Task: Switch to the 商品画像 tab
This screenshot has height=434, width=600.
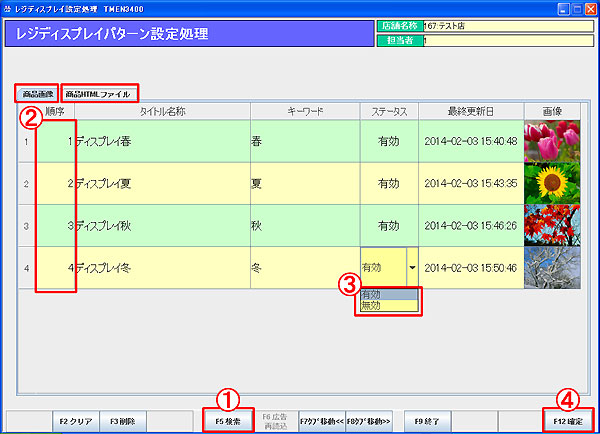Action: click(x=37, y=93)
